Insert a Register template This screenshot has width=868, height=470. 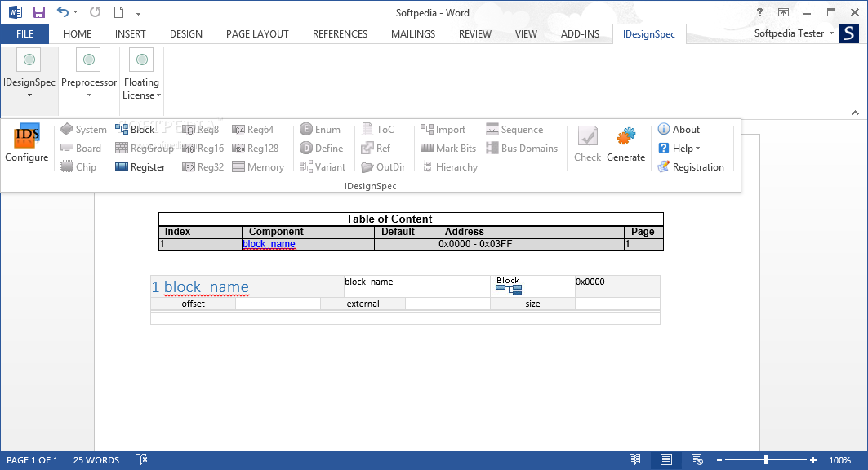pos(140,167)
